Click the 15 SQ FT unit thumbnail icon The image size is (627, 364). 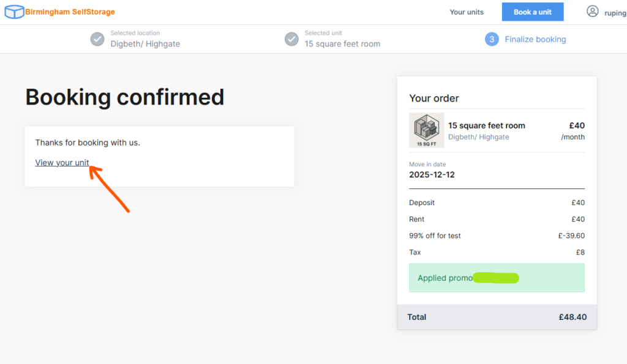click(x=426, y=130)
